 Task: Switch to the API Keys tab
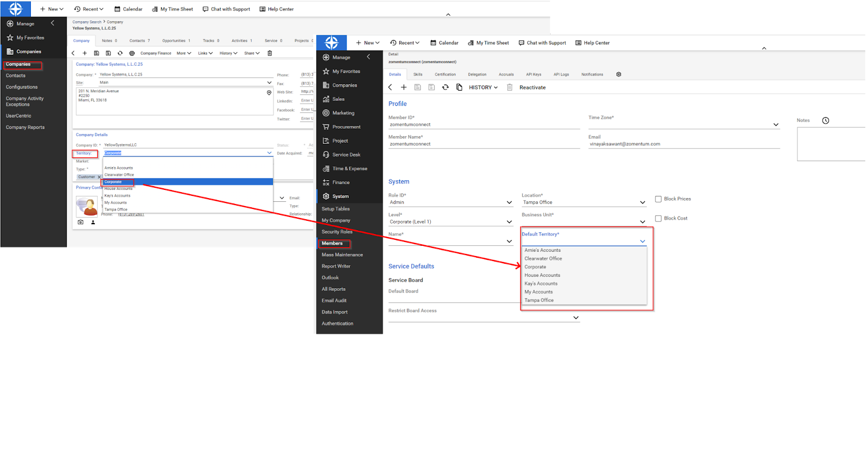[533, 74]
